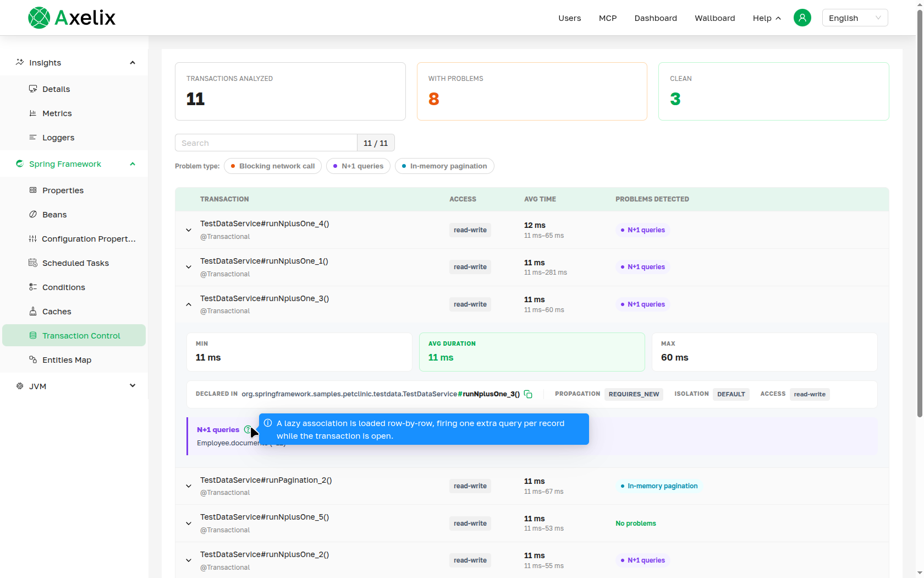The width and height of the screenshot is (924, 578).
Task: Click the Caches sidebar icon
Action: 33,311
